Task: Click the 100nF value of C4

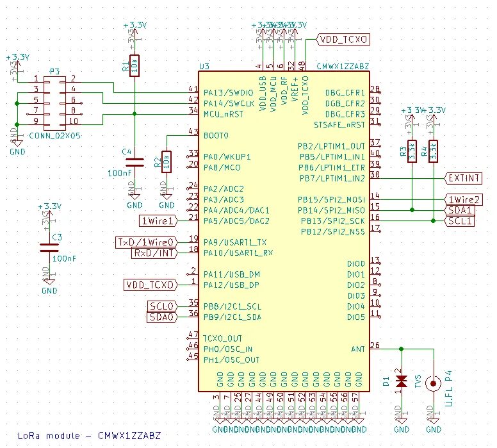Action: [x=120, y=173]
